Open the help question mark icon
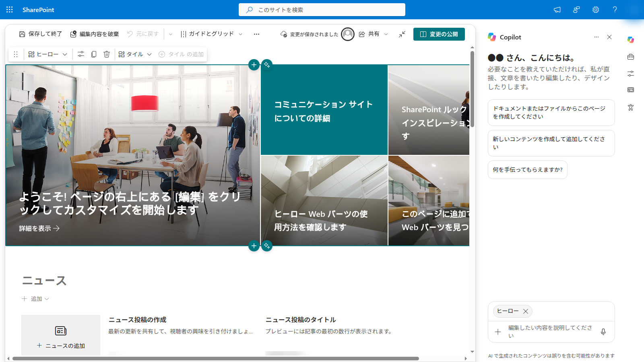Screen dimensions: 644x362 click(x=615, y=10)
